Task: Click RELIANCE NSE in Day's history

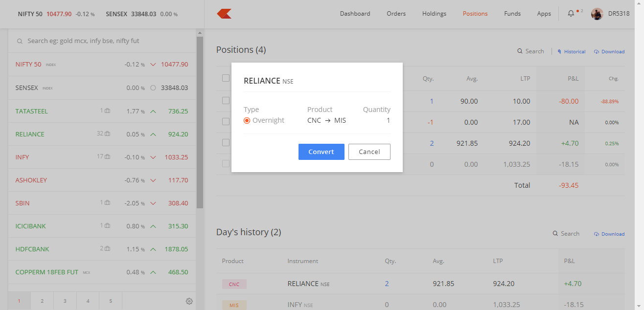Action: pyautogui.click(x=309, y=284)
